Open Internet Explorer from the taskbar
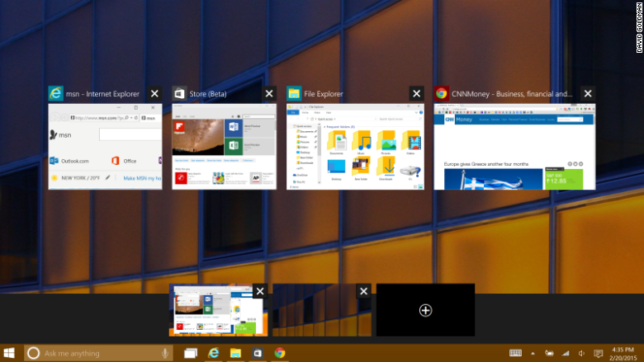 pyautogui.click(x=214, y=353)
